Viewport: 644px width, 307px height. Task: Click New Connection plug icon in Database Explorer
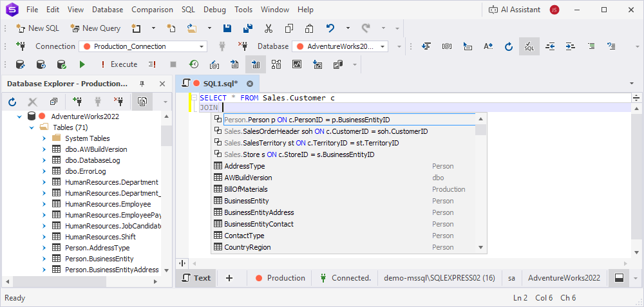coord(77,102)
